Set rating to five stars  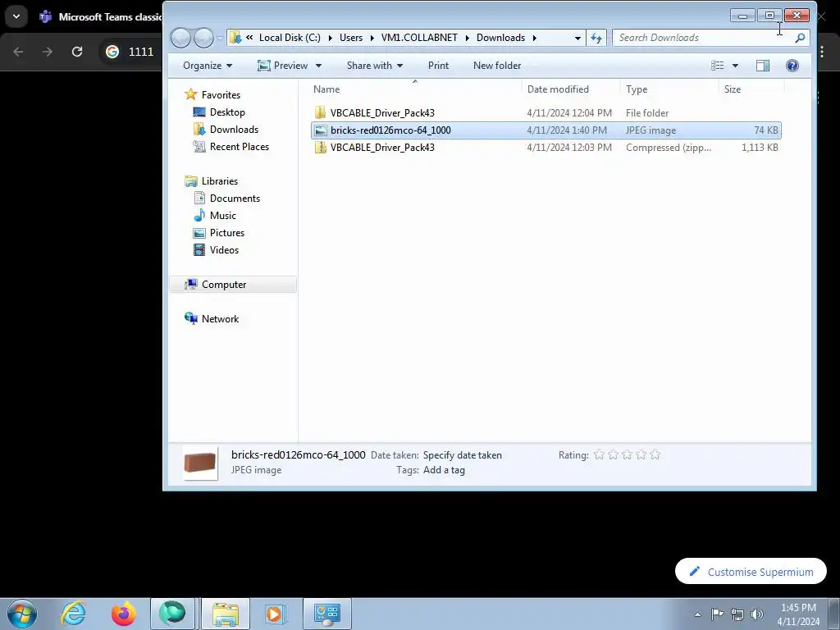(655, 454)
